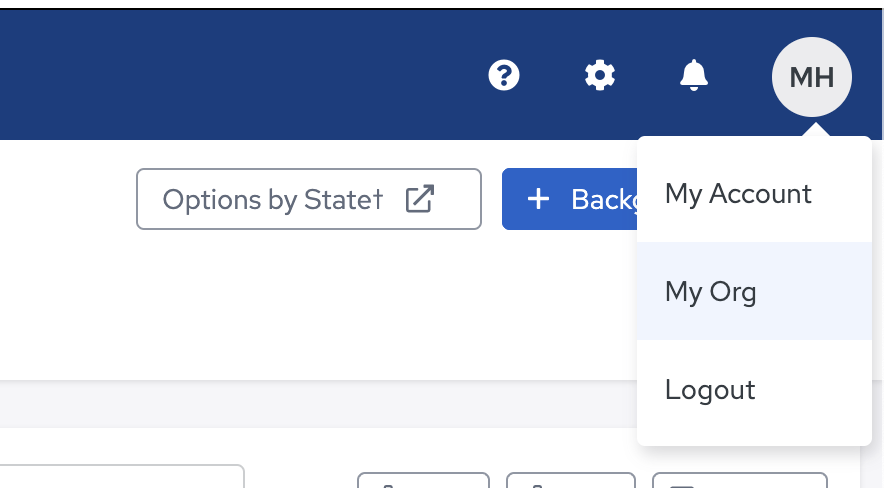The image size is (884, 488).
Task: Open settings via the gear icon
Action: [x=599, y=75]
